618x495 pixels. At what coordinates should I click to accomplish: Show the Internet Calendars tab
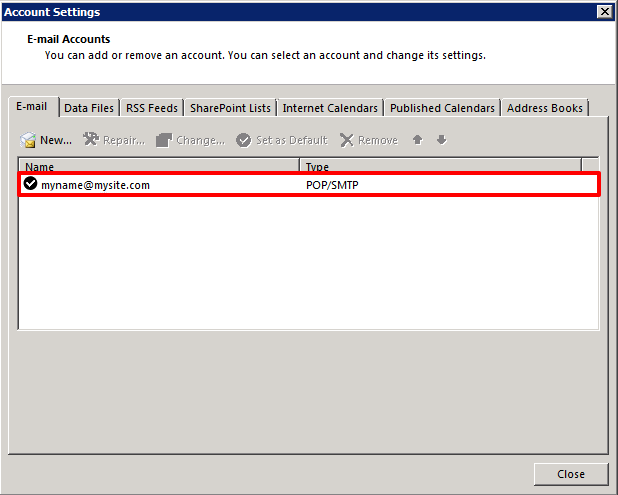pos(330,108)
